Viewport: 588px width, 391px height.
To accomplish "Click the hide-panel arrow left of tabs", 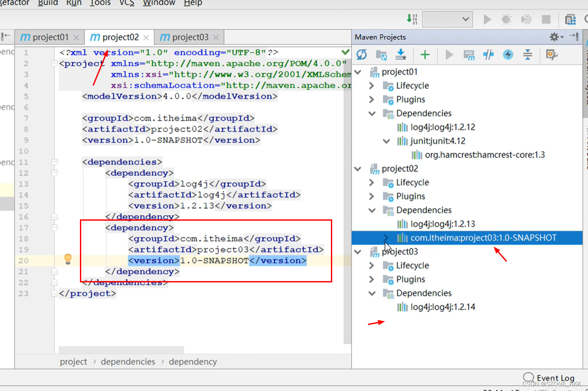I will click(x=6, y=36).
